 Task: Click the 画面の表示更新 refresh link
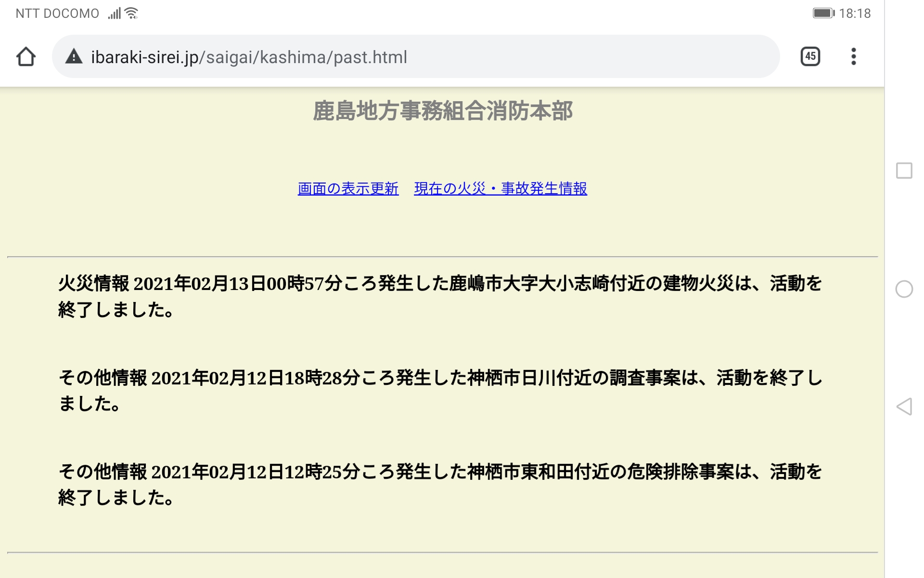(348, 188)
